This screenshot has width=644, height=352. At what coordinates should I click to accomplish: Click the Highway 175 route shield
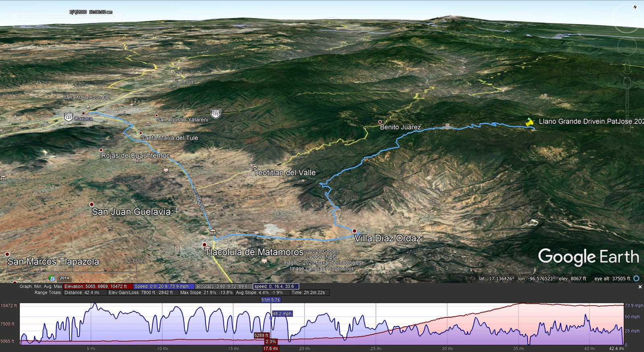(216, 114)
